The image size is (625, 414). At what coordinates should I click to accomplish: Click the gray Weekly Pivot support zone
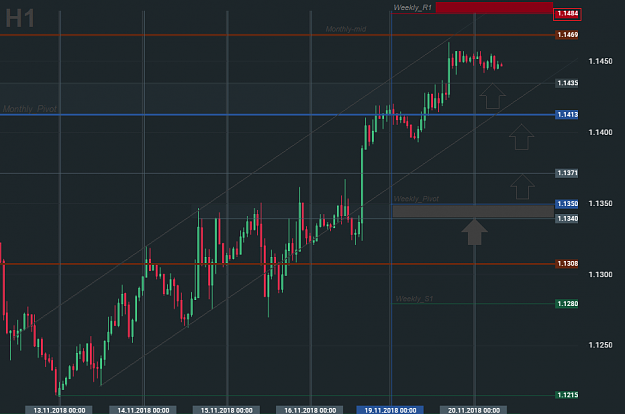473,211
